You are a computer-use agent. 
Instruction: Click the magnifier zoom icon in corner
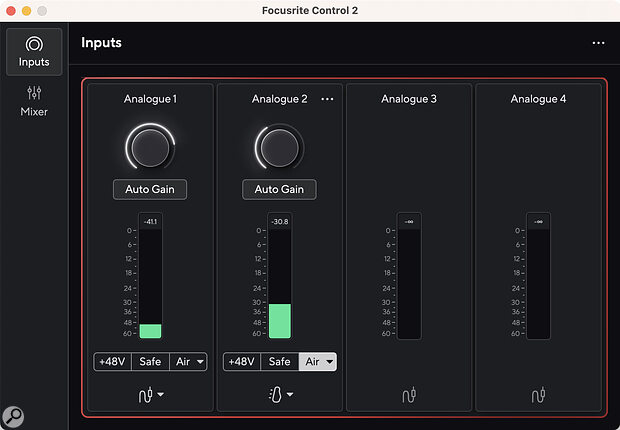pyautogui.click(x=13, y=417)
